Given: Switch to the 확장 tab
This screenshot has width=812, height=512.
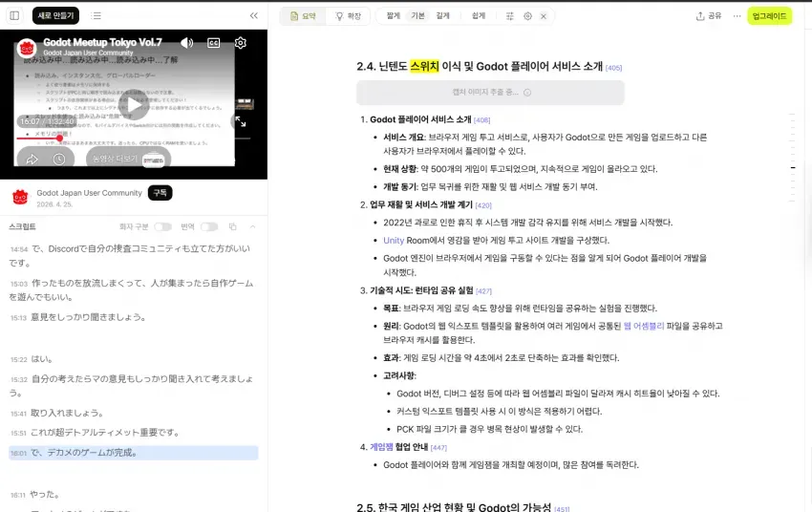Looking at the screenshot, I should pos(348,16).
